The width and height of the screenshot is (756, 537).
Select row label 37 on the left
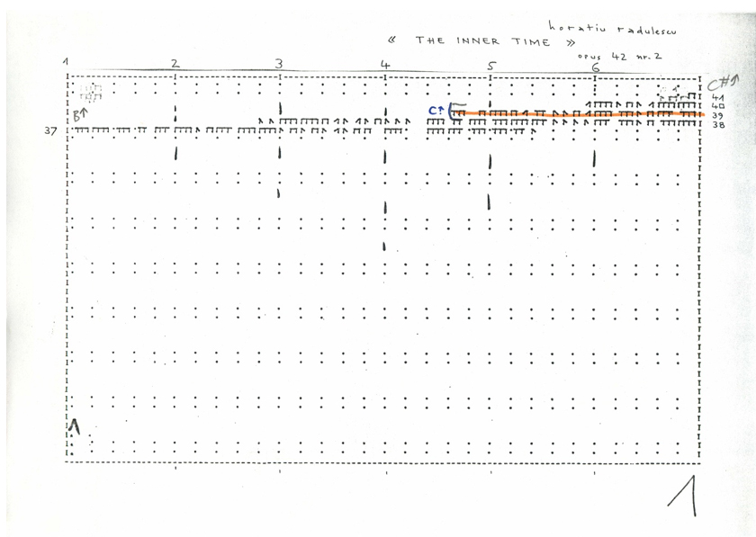(52, 130)
